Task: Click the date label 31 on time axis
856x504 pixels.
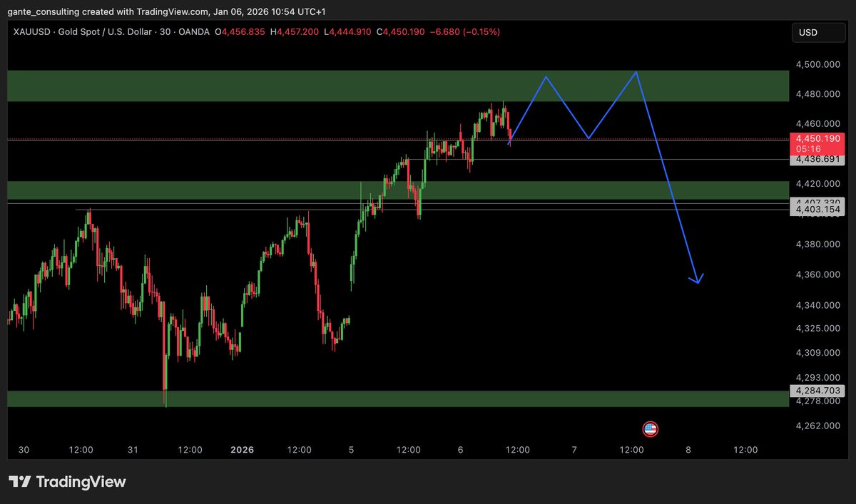Action: (132, 450)
